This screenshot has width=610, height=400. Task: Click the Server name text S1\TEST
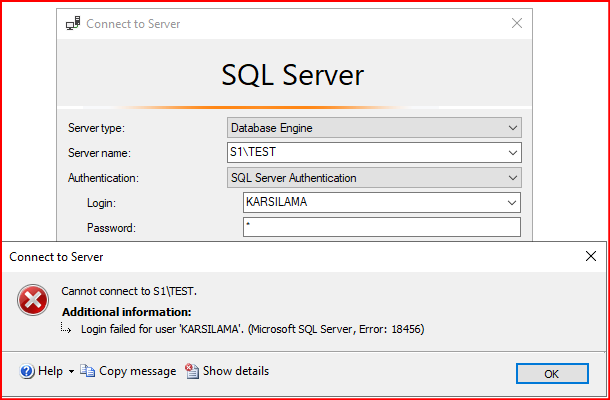pyautogui.click(x=253, y=152)
